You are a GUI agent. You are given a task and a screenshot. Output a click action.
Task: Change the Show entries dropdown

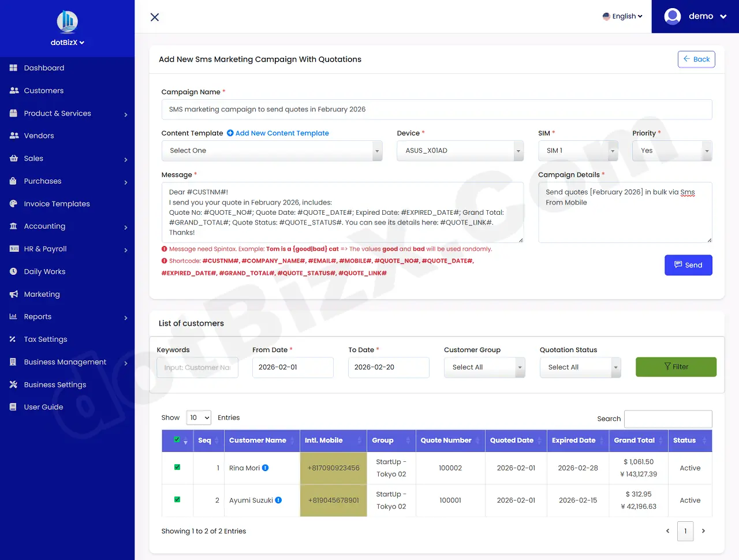click(x=199, y=417)
